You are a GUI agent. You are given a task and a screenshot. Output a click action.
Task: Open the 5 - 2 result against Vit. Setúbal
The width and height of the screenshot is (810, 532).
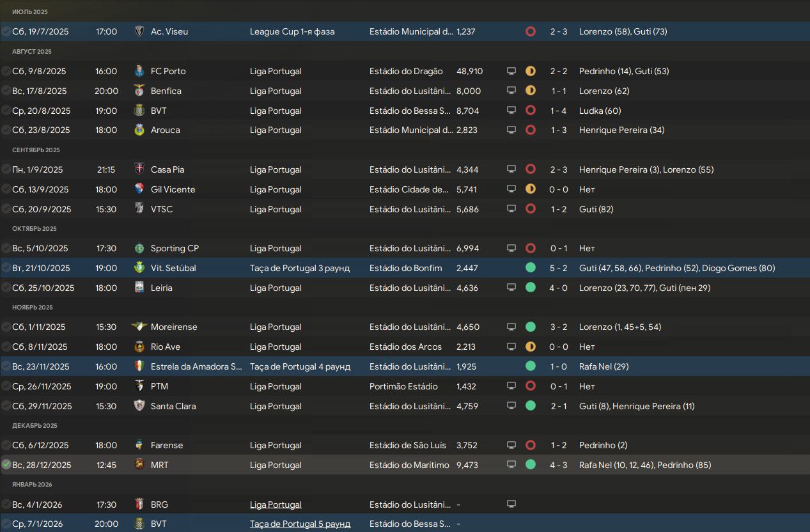pyautogui.click(x=559, y=268)
